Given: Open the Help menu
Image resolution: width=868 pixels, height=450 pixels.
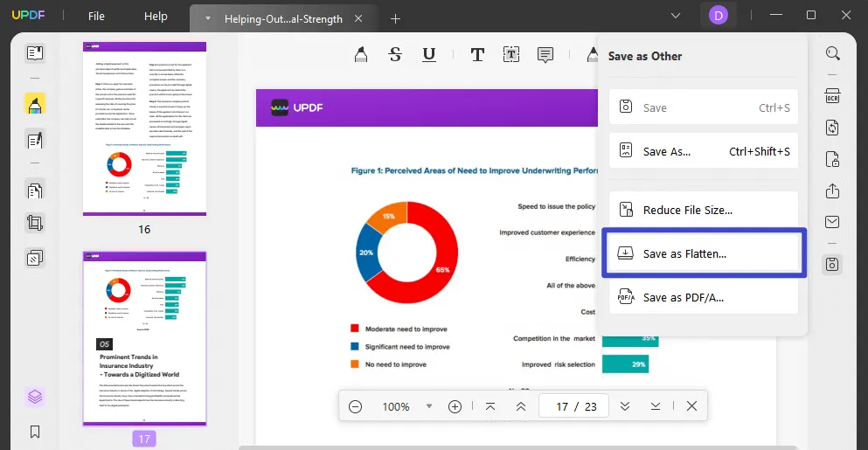Looking at the screenshot, I should click(x=156, y=17).
